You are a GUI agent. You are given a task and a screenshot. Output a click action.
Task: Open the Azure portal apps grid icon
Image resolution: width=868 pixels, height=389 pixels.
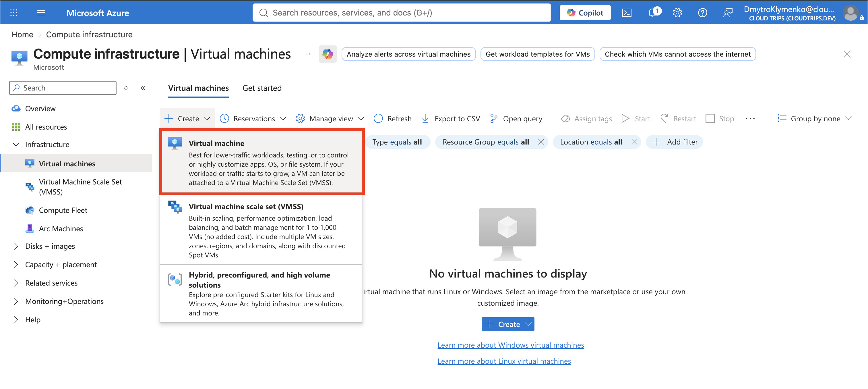[x=14, y=13]
